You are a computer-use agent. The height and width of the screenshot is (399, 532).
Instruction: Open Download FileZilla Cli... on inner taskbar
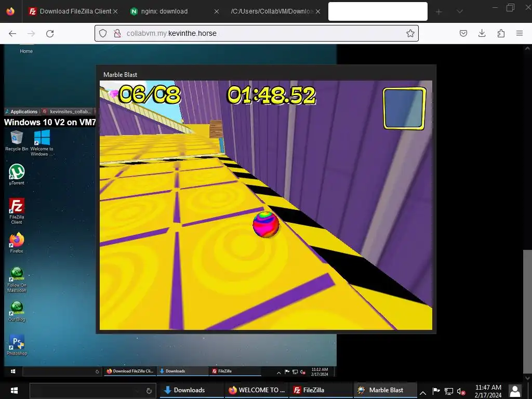130,371
